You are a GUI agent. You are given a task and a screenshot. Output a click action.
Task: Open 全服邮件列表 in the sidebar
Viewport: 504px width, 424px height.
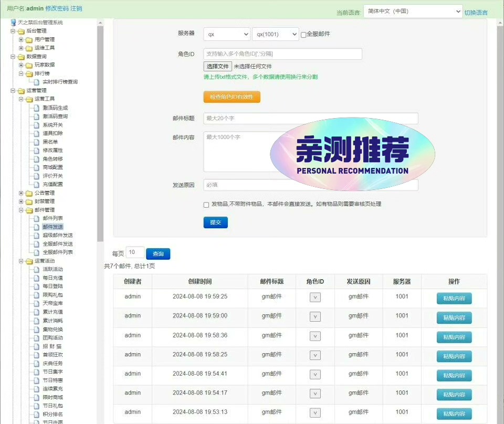(x=58, y=252)
